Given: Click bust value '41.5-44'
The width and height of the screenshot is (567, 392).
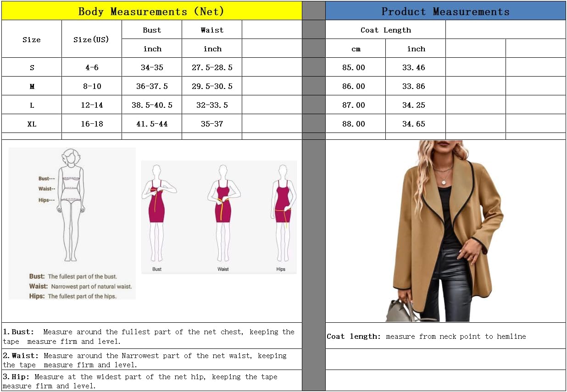Looking at the screenshot, I should [152, 124].
